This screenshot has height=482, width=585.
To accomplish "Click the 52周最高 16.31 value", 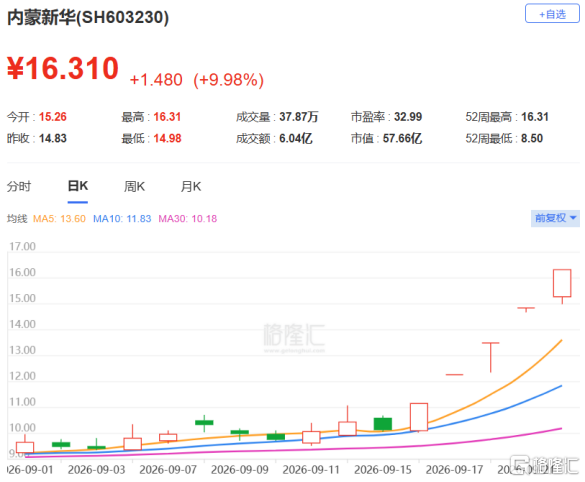I will tap(535, 117).
